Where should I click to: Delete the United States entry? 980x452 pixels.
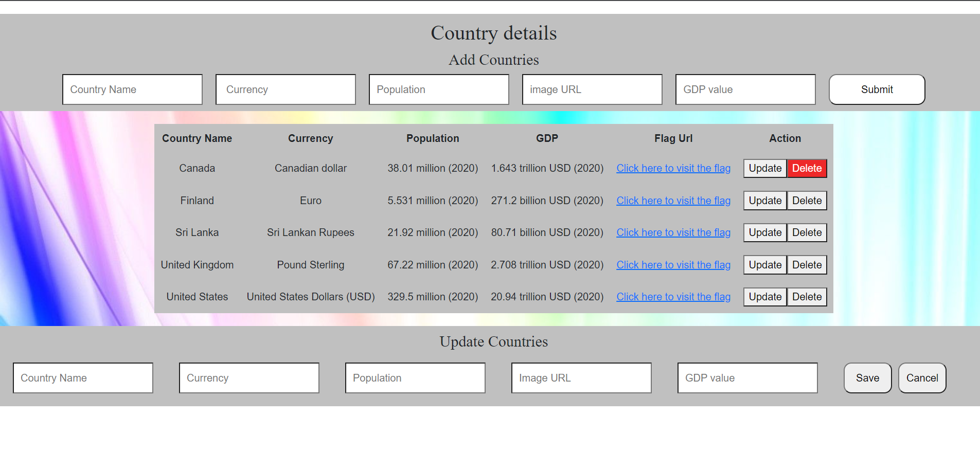[807, 297]
